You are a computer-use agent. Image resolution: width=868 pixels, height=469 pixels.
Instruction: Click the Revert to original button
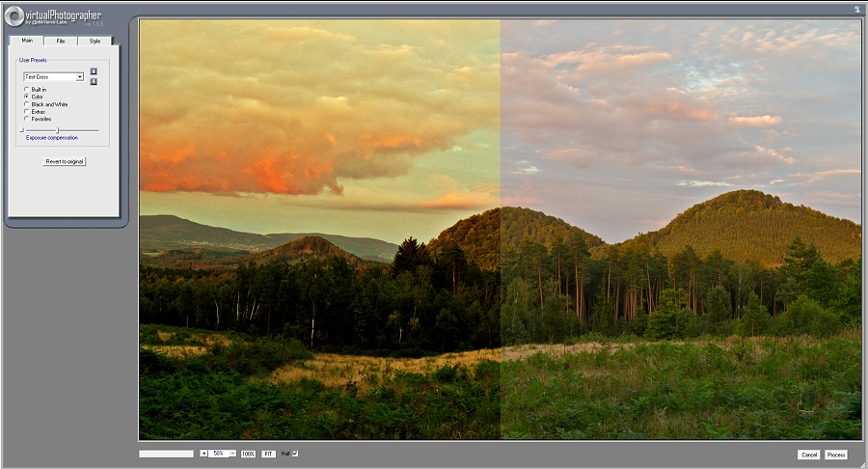(x=65, y=161)
